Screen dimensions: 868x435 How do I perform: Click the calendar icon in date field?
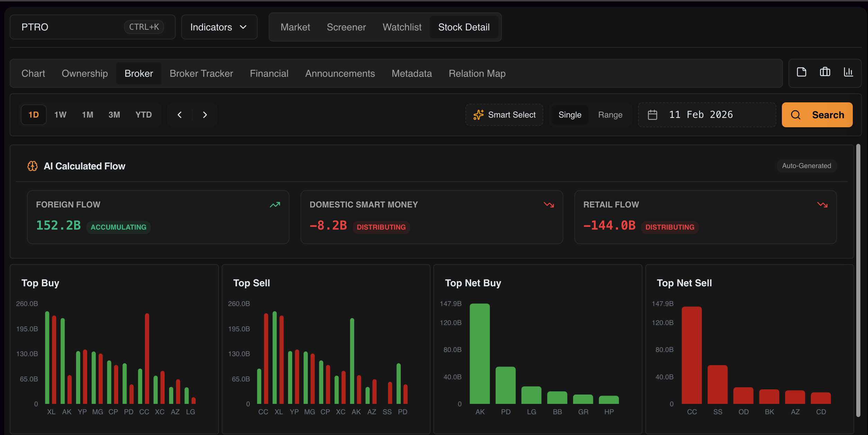pos(652,115)
